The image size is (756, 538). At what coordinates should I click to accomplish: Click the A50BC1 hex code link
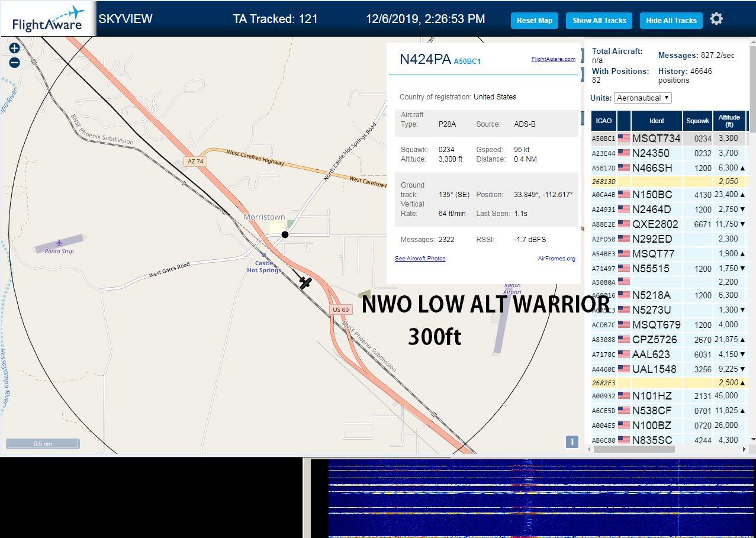[x=467, y=61]
